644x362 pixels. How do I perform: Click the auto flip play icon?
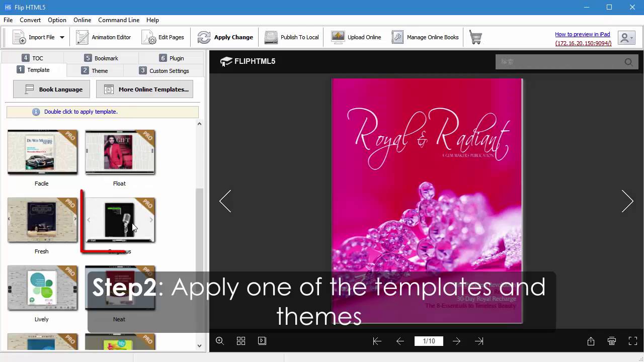click(262, 341)
